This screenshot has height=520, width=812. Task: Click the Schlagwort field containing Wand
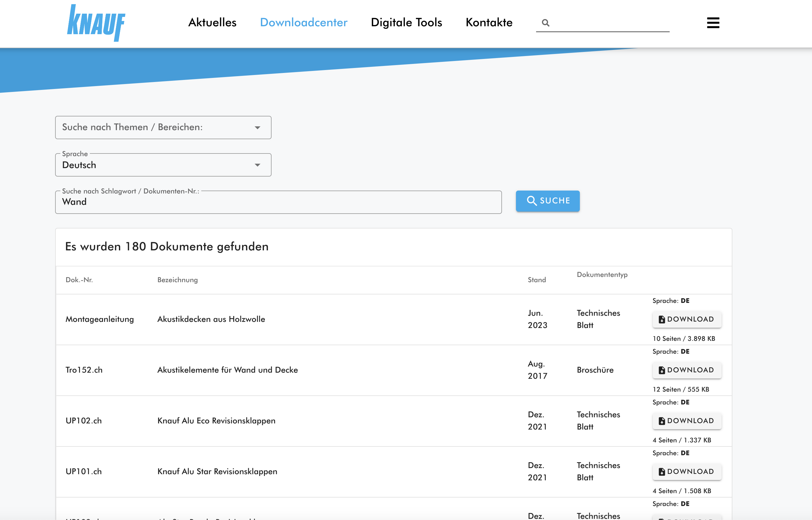click(x=278, y=202)
